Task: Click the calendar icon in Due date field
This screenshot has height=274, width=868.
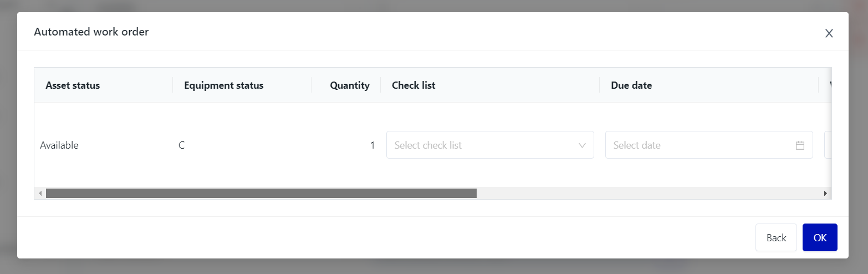Action: (x=800, y=145)
